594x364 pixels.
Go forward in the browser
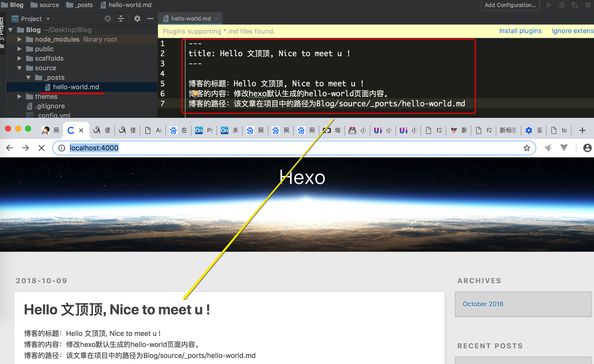pyautogui.click(x=26, y=148)
